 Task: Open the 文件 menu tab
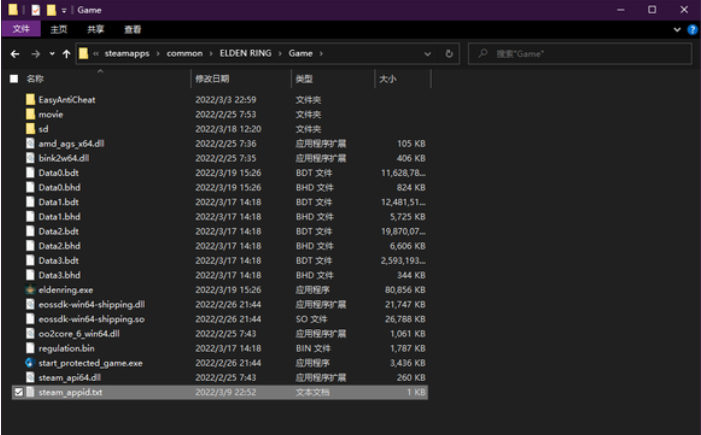tap(20, 30)
